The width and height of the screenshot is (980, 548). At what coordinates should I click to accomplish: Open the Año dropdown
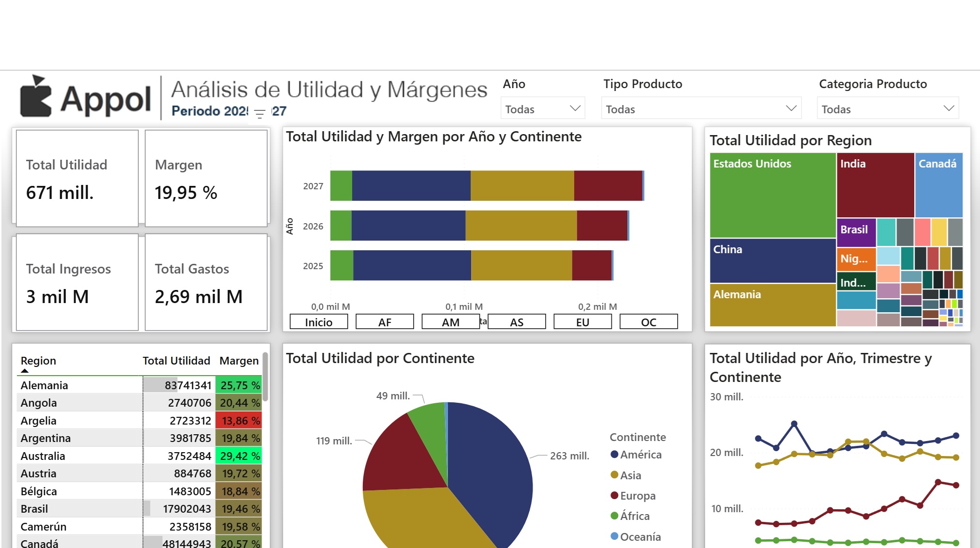542,109
